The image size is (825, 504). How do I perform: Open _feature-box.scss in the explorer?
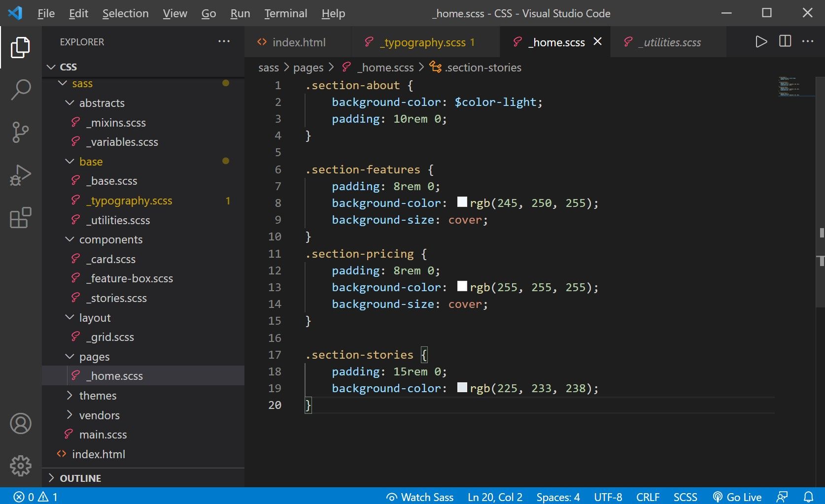pyautogui.click(x=143, y=278)
